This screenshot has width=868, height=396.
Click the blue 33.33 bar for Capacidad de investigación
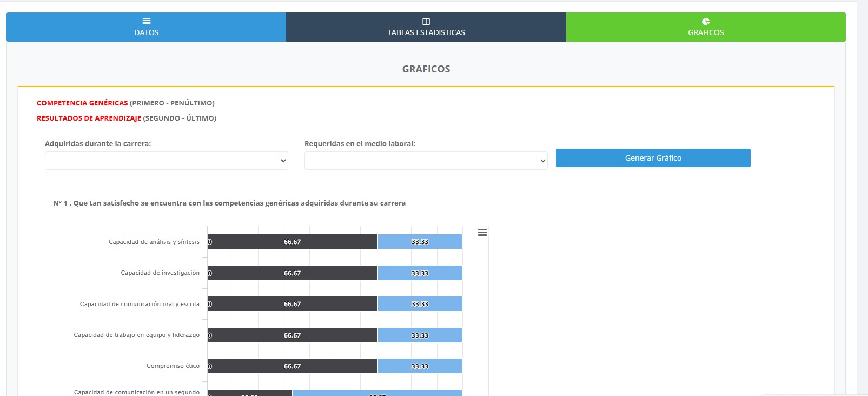tap(420, 273)
